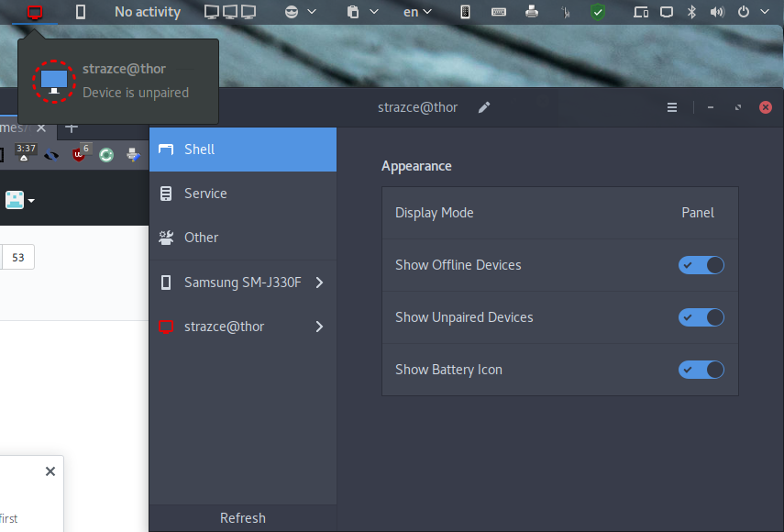The width and height of the screenshot is (784, 532).
Task: Click the printer icon in the top panel
Action: tap(532, 12)
